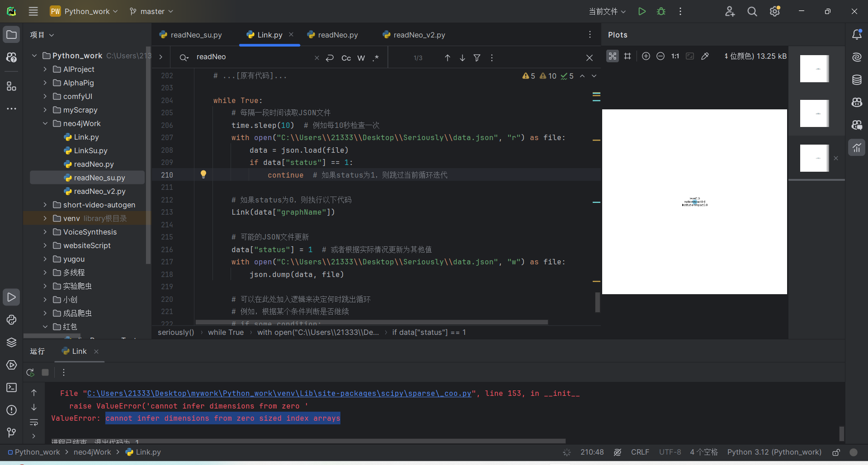Open the Database tool window icon
Viewport: 868px width, 465px height.
pos(857,80)
